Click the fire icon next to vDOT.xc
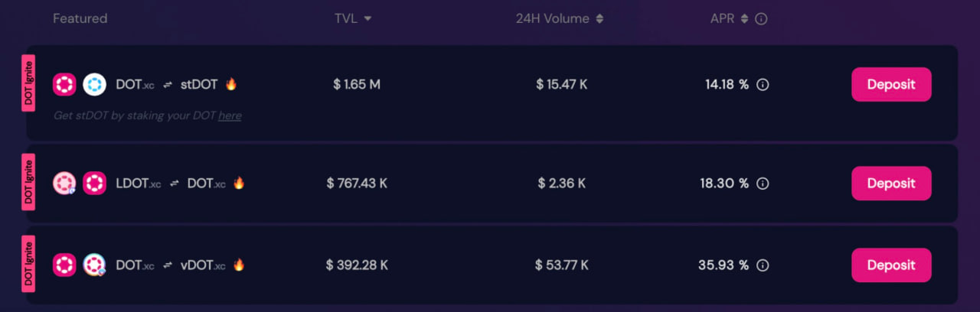 (239, 265)
